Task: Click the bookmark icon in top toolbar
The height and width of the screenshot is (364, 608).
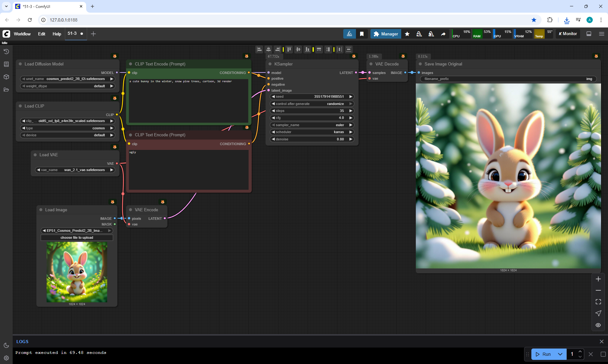Action: pyautogui.click(x=362, y=34)
